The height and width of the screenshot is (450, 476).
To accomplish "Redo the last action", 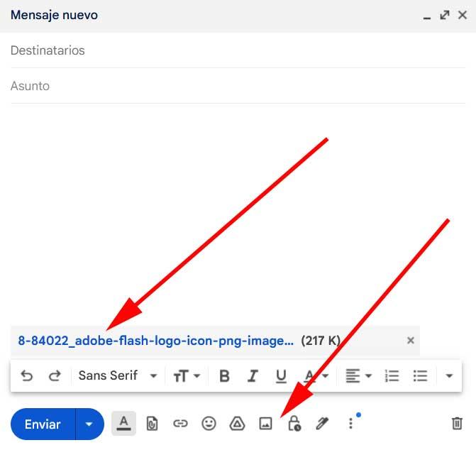I will (x=55, y=376).
